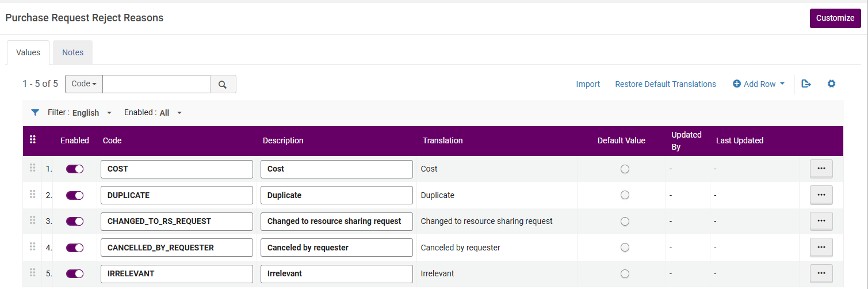
Task: Grab the drag handle for COST row
Action: click(32, 168)
